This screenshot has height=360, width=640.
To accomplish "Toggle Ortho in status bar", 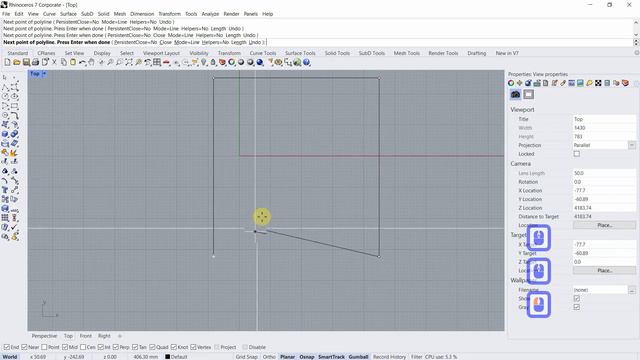I will coord(269,357).
